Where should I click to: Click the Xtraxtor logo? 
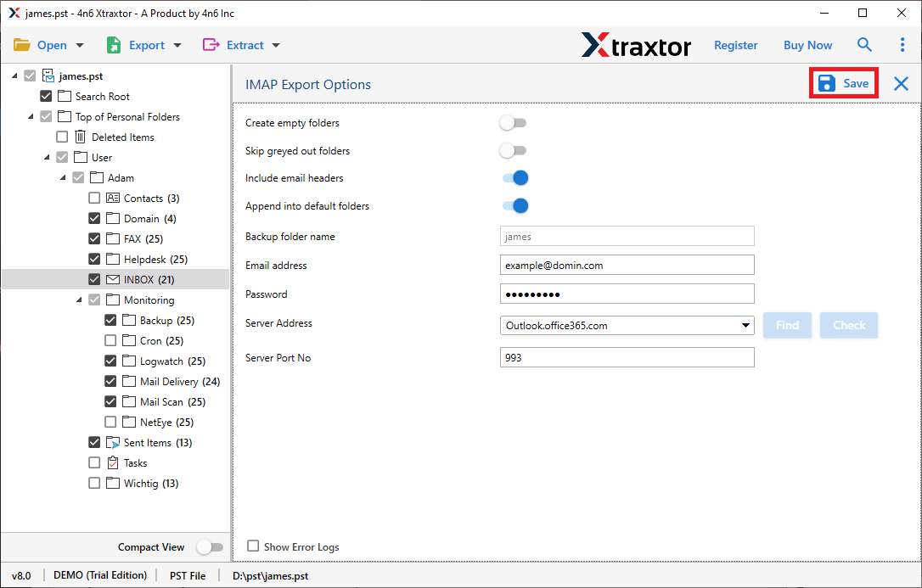point(636,45)
